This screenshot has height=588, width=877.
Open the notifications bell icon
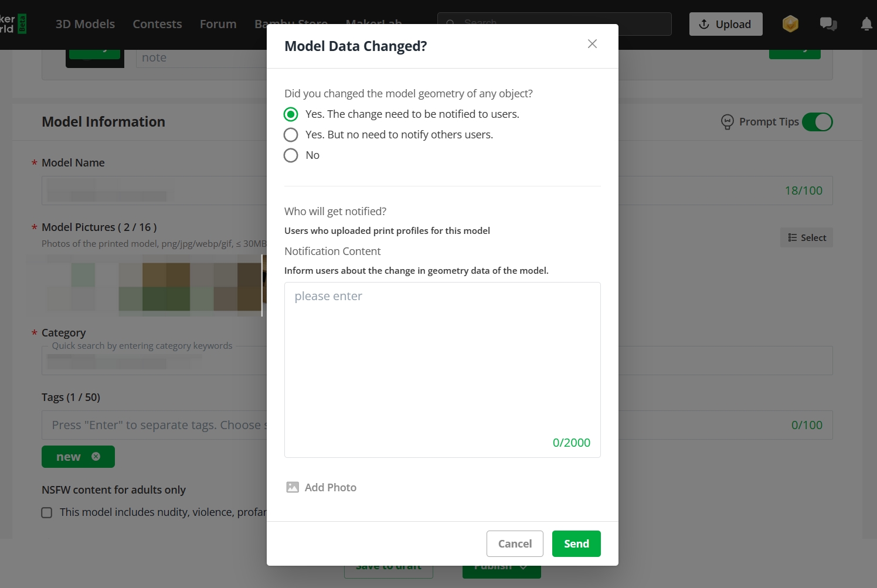866,24
